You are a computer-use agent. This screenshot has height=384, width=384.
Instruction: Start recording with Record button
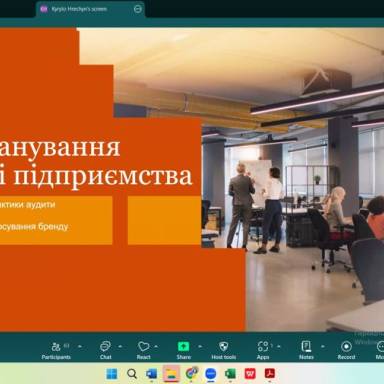(x=346, y=350)
